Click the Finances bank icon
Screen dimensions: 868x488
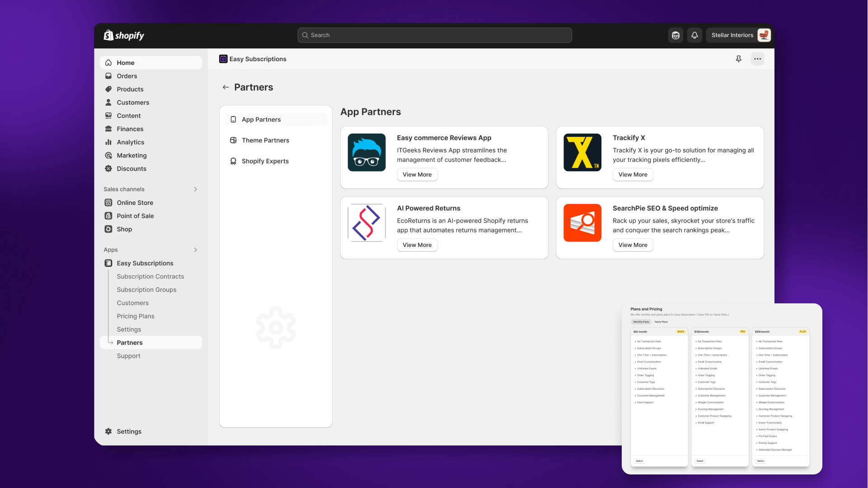coord(108,129)
